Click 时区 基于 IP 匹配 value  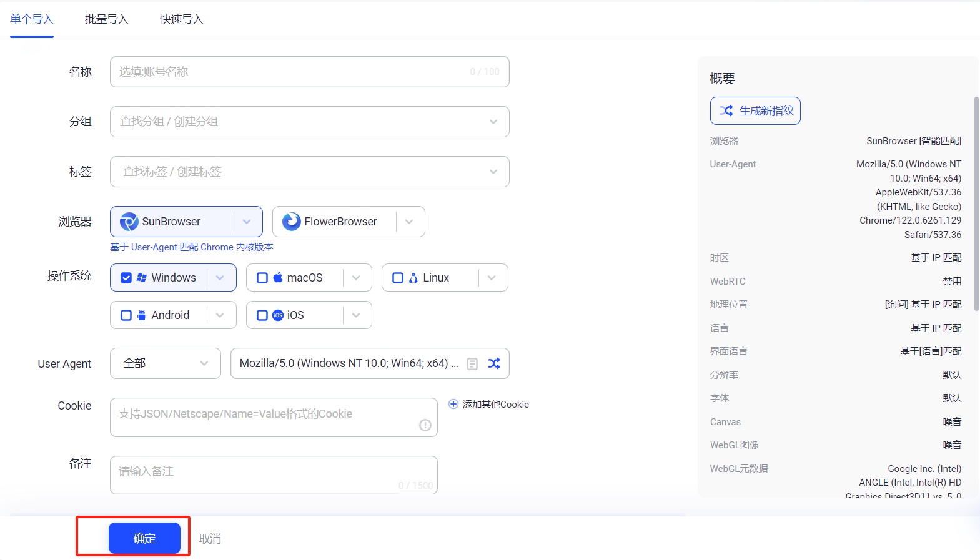pyautogui.click(x=936, y=258)
